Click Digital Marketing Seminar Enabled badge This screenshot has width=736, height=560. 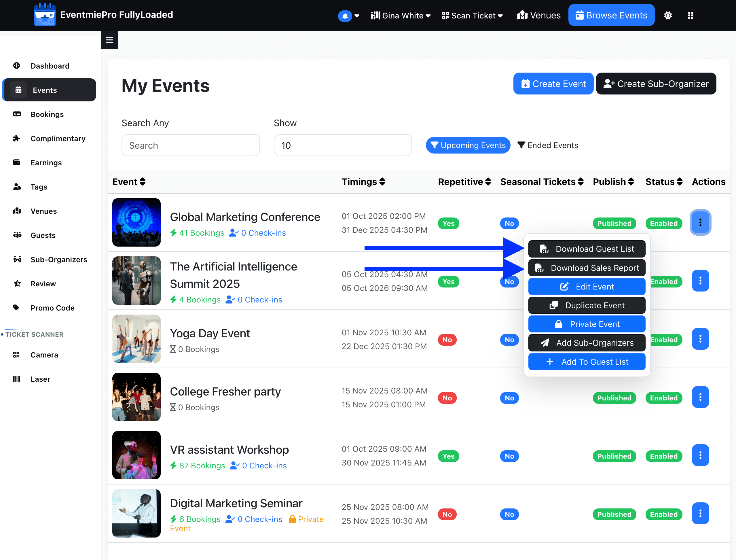click(663, 514)
